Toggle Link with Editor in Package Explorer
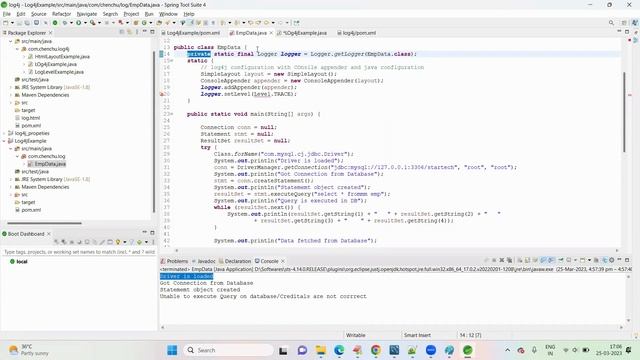 (x=129, y=32)
